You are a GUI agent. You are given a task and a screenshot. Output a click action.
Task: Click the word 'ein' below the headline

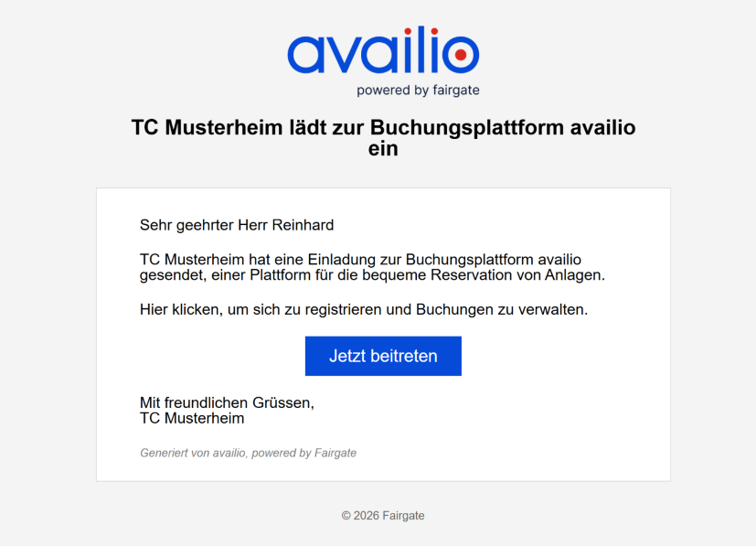(x=383, y=148)
